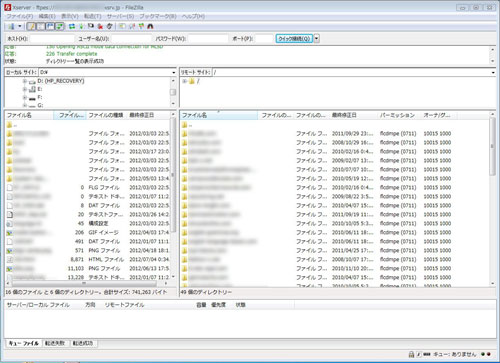Sort remote list by 最終修正日 column
Viewport: 500px width, 363px height.
tap(353, 115)
